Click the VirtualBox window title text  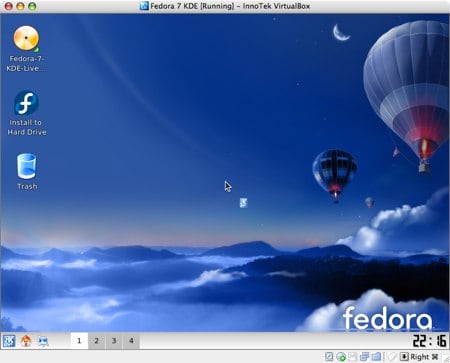(230, 6)
